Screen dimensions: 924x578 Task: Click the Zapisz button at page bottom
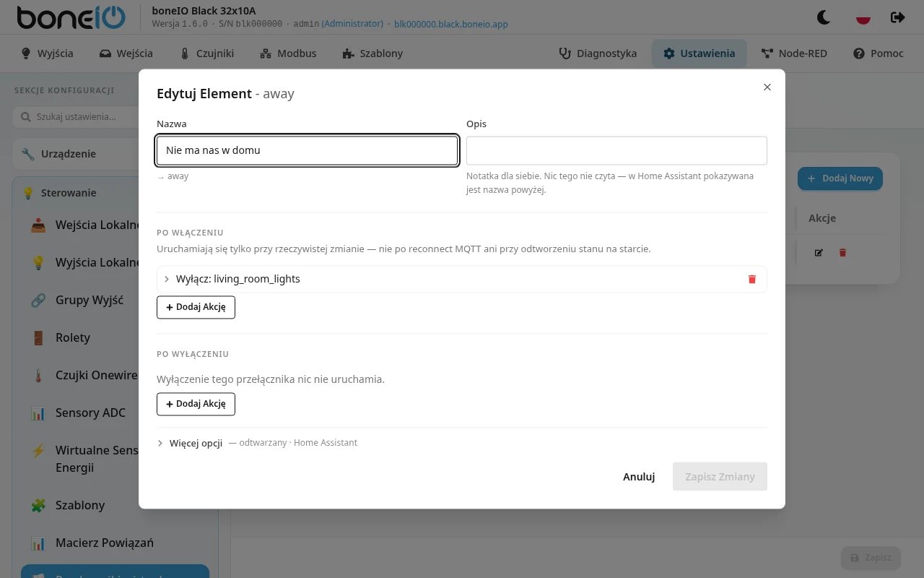871,558
